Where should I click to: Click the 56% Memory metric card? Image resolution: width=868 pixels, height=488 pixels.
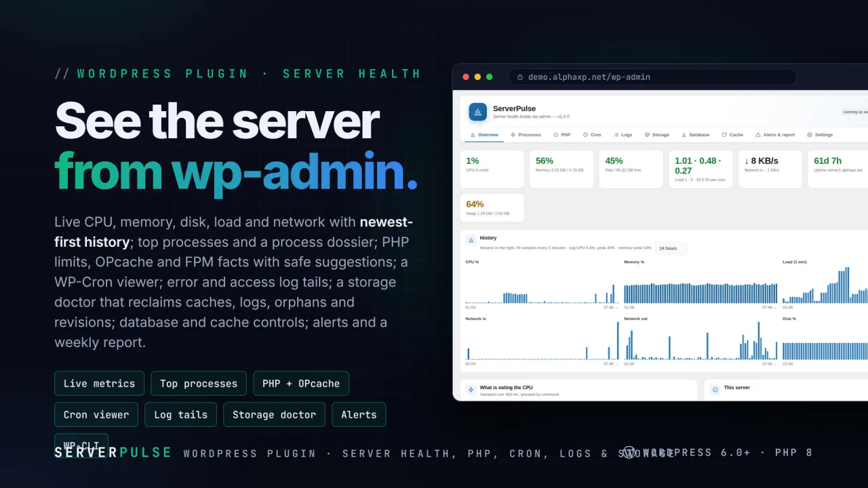pyautogui.click(x=561, y=169)
